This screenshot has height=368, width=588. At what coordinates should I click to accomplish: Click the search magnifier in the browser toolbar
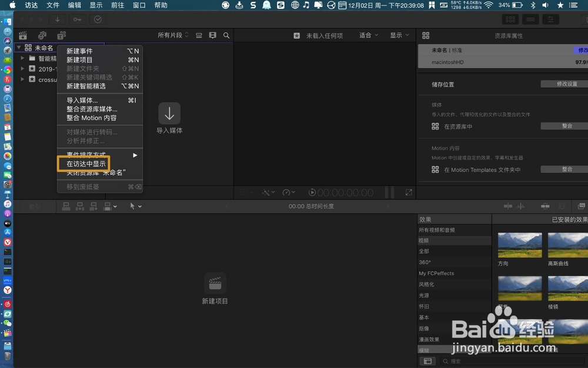(226, 35)
